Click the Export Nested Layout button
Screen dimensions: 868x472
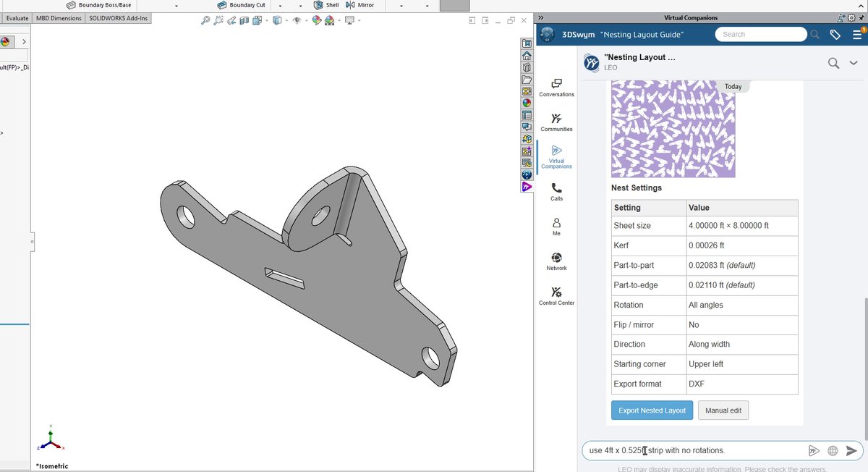[x=652, y=410]
